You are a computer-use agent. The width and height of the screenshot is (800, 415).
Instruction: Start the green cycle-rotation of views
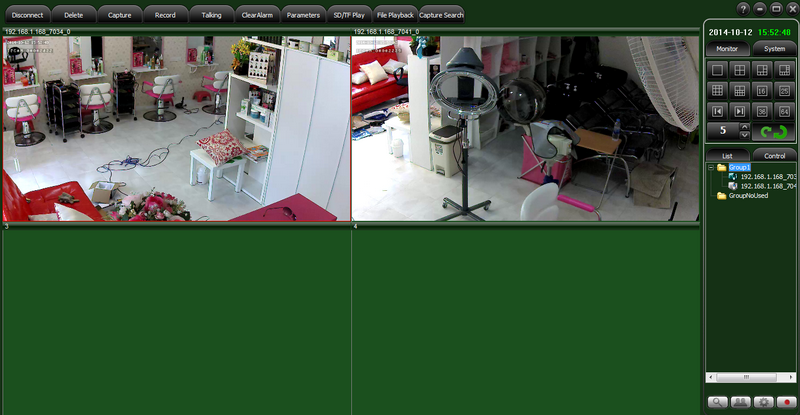pyautogui.click(x=773, y=132)
